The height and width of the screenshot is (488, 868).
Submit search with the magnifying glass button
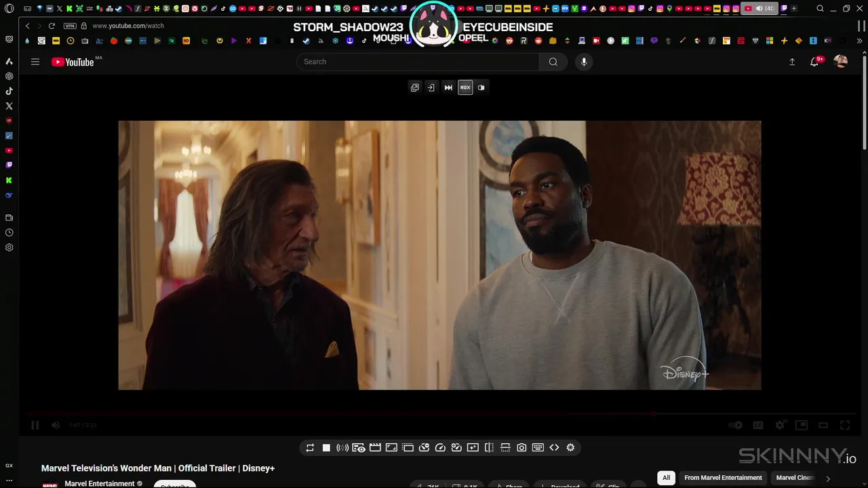(553, 62)
